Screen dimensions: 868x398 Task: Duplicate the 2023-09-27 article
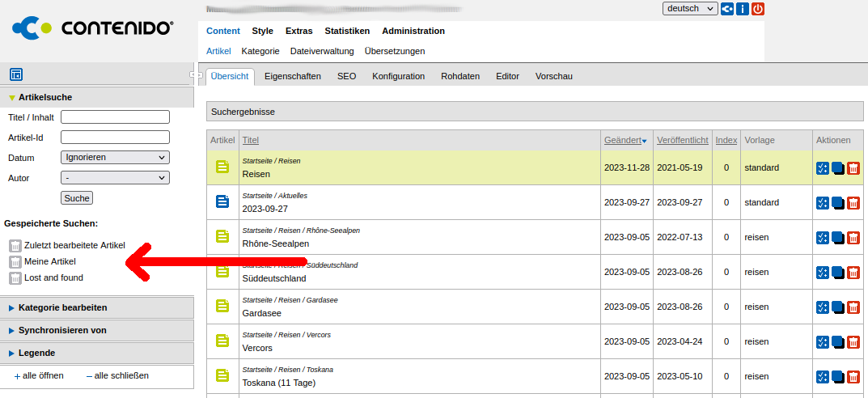(838, 203)
